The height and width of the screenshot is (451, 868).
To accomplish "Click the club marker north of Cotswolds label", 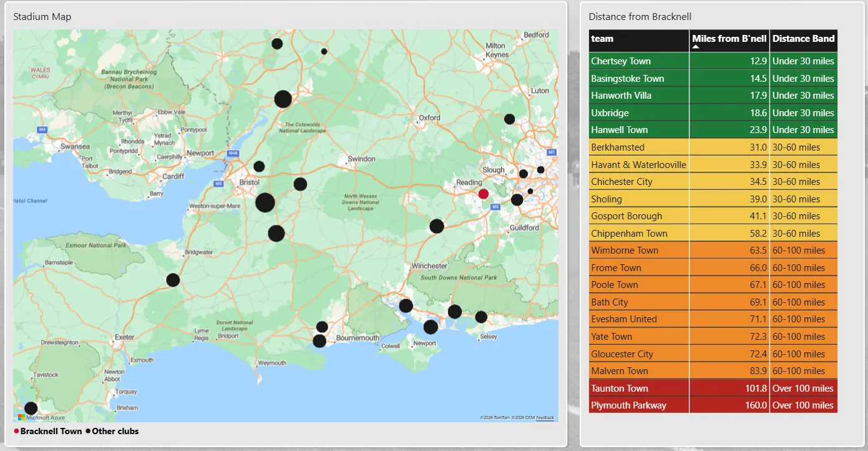I will coord(283,99).
